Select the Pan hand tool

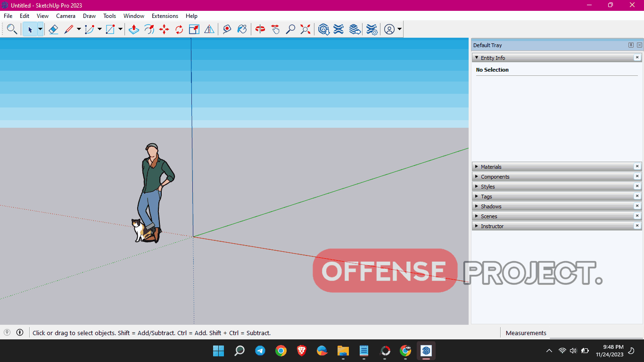click(x=275, y=29)
